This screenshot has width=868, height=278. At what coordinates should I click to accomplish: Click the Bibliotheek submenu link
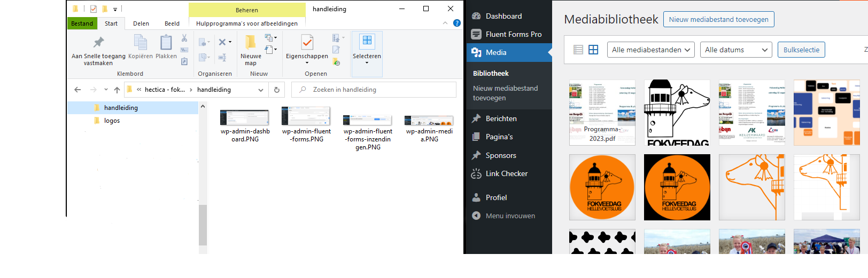click(x=491, y=73)
